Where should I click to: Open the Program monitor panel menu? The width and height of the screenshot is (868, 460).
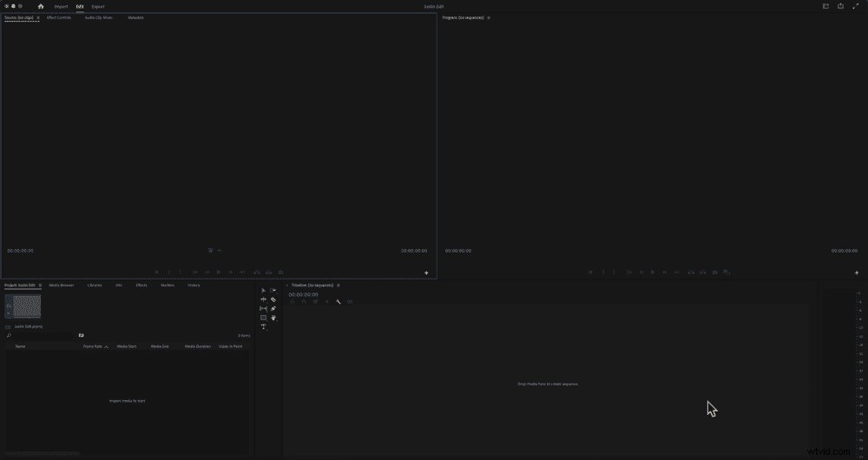[488, 17]
